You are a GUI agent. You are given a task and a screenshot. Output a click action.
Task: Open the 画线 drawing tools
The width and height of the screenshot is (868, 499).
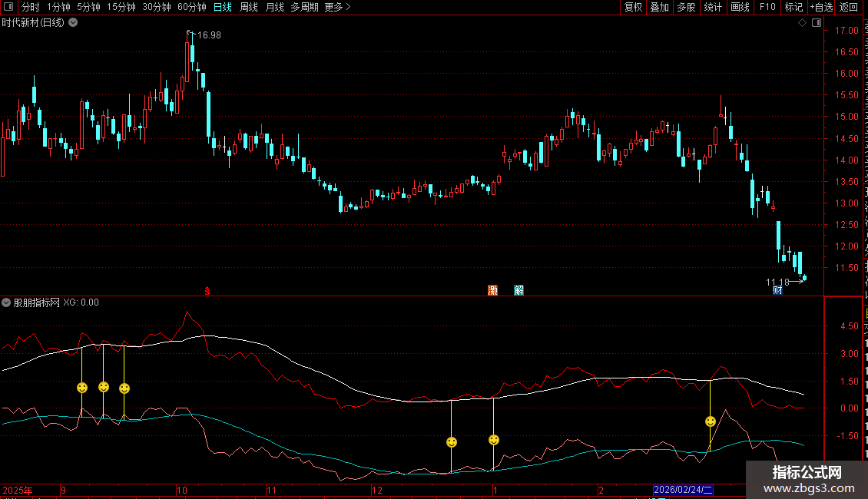pyautogui.click(x=740, y=8)
